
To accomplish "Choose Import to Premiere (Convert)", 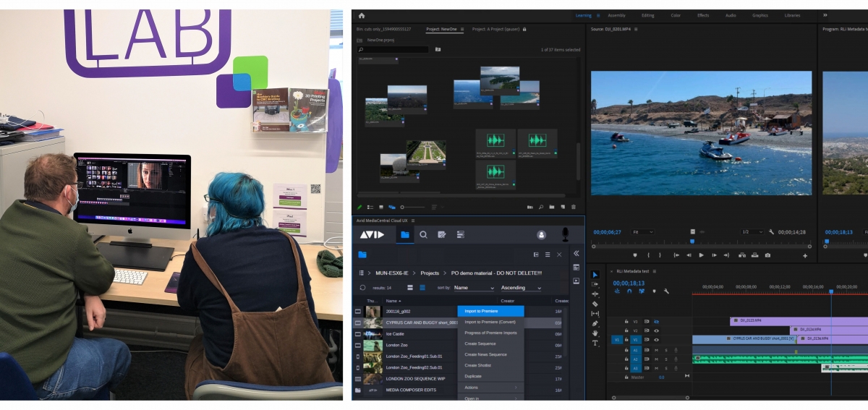I will click(x=490, y=322).
